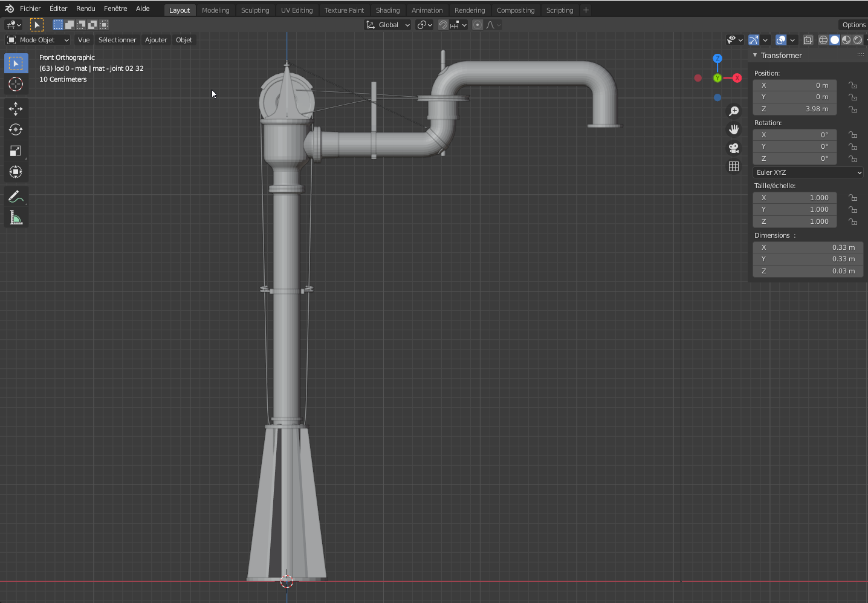Collapse the Transformer panel
Screen dimensions: 868x603
click(x=755, y=55)
